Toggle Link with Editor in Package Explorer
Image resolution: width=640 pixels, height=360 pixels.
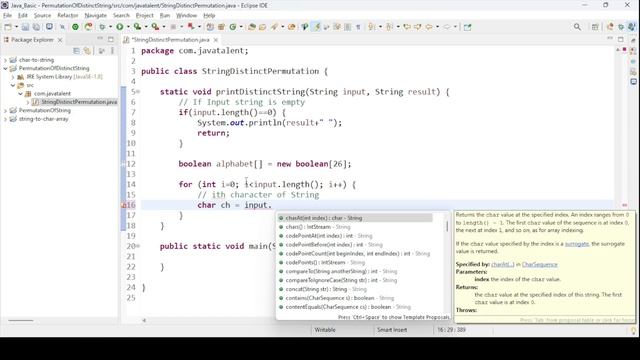(87, 51)
